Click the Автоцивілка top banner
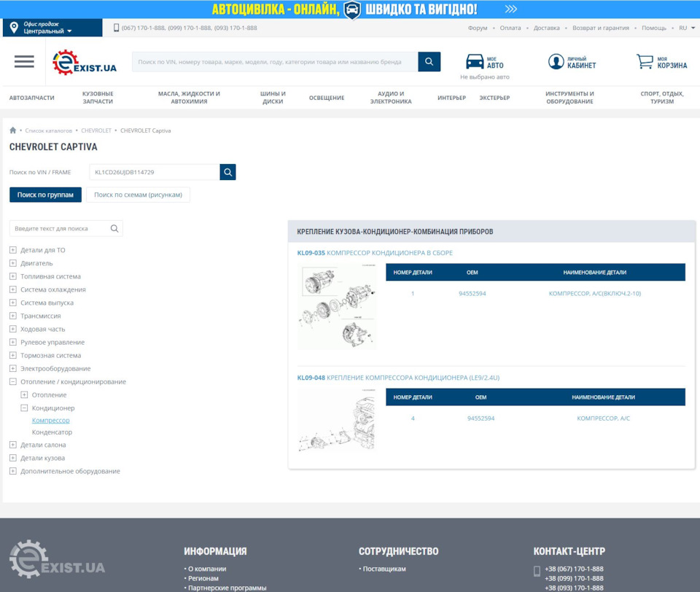700x592 pixels. click(x=350, y=9)
